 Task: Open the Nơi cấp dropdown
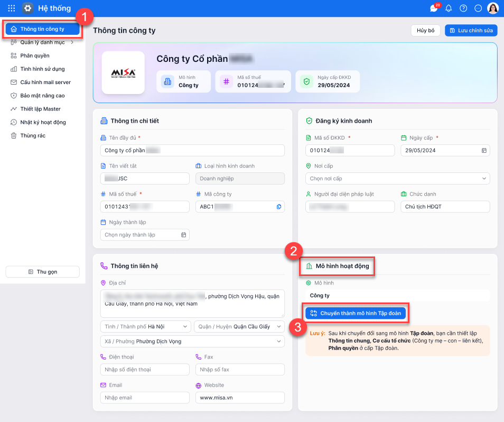coord(398,179)
